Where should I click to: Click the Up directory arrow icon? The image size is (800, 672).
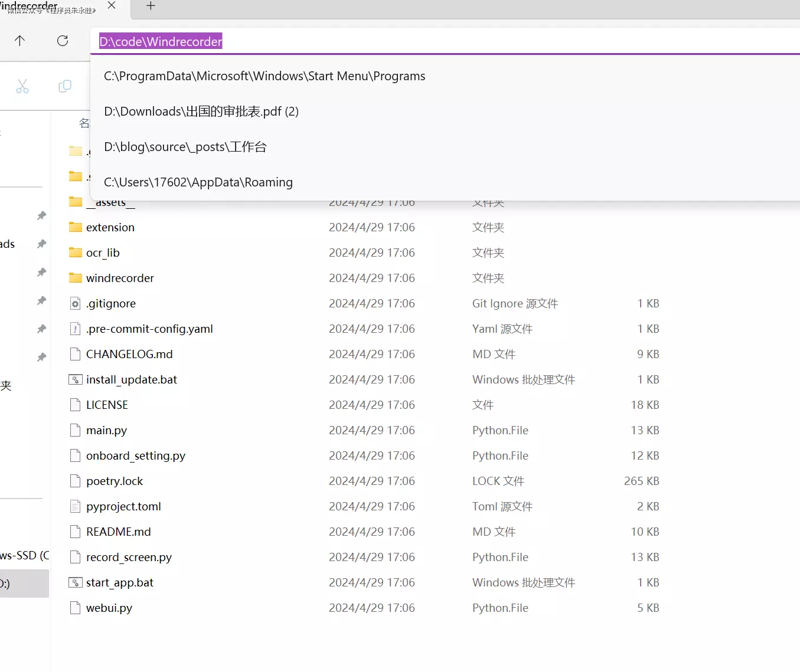pyautogui.click(x=19, y=41)
